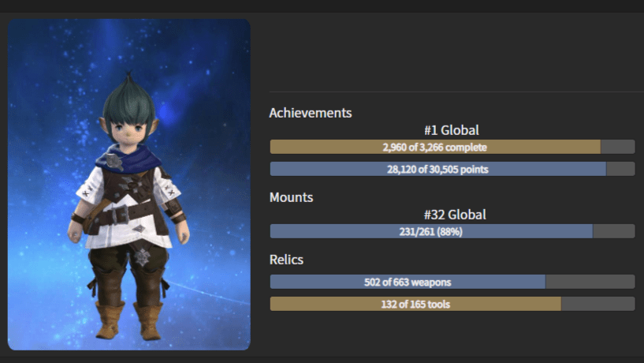Open the Achievements section heading
Screen dimensions: 644x363
point(310,113)
